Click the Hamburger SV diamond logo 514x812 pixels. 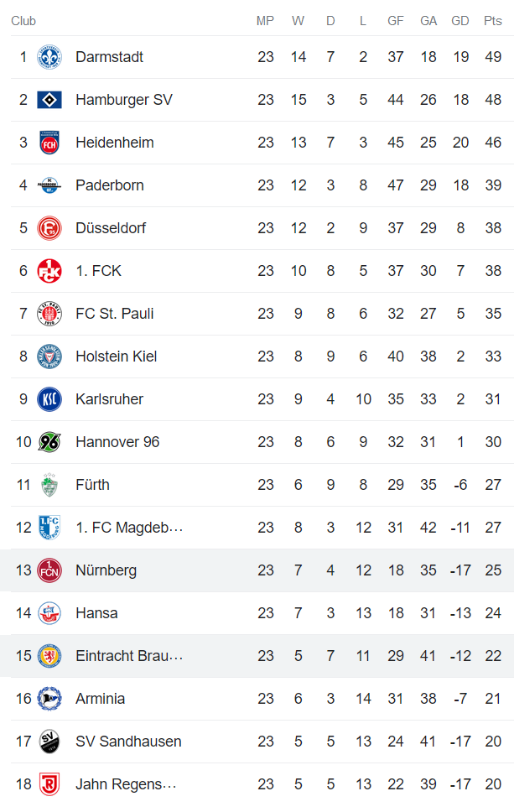pos(49,100)
